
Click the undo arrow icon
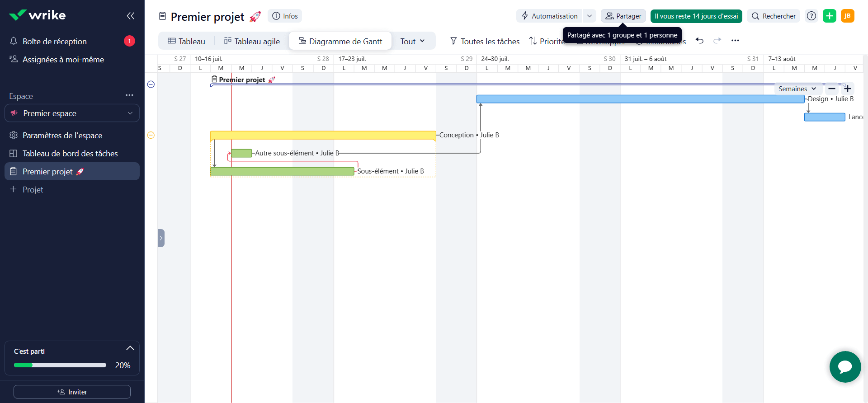coord(699,41)
